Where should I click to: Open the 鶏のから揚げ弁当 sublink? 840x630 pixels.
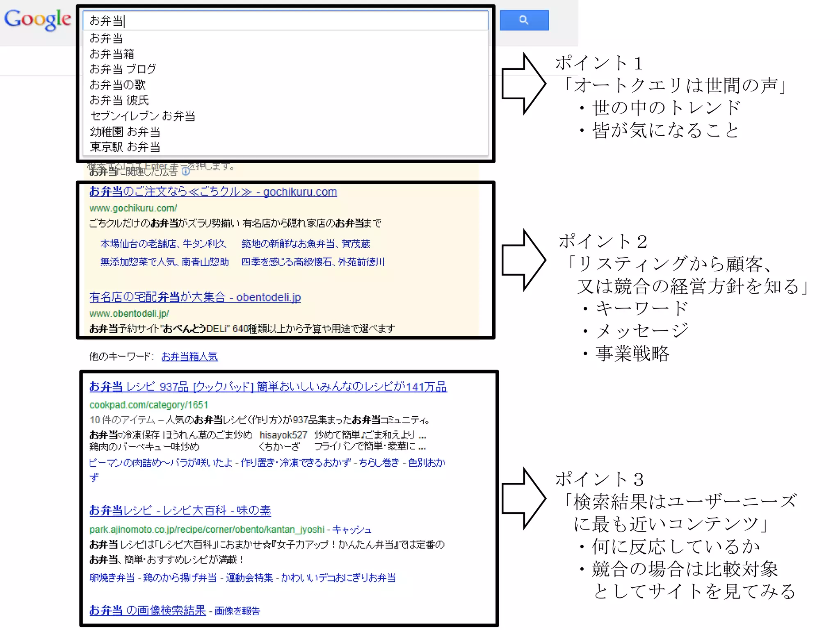(180, 577)
